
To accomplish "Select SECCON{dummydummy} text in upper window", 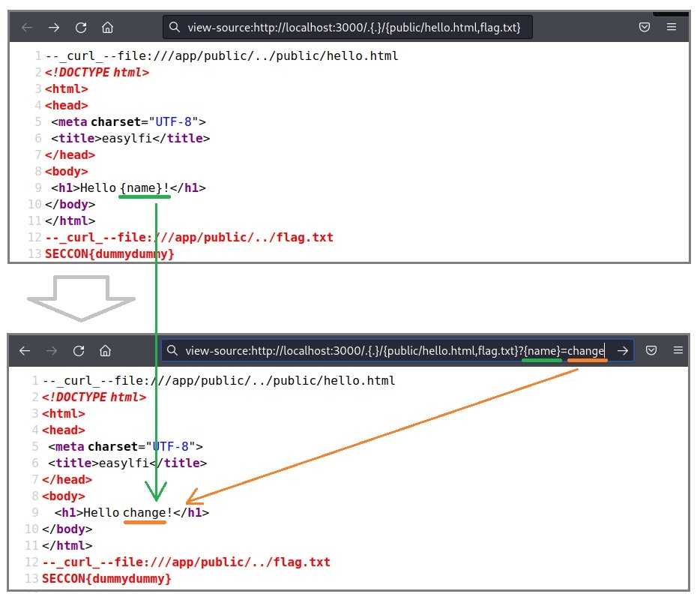I will point(109,254).
